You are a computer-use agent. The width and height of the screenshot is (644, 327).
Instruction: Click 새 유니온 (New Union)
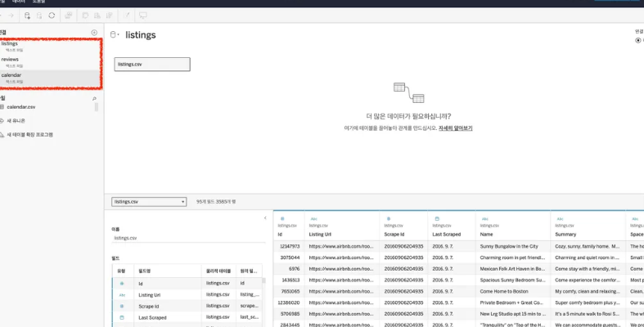(x=16, y=121)
